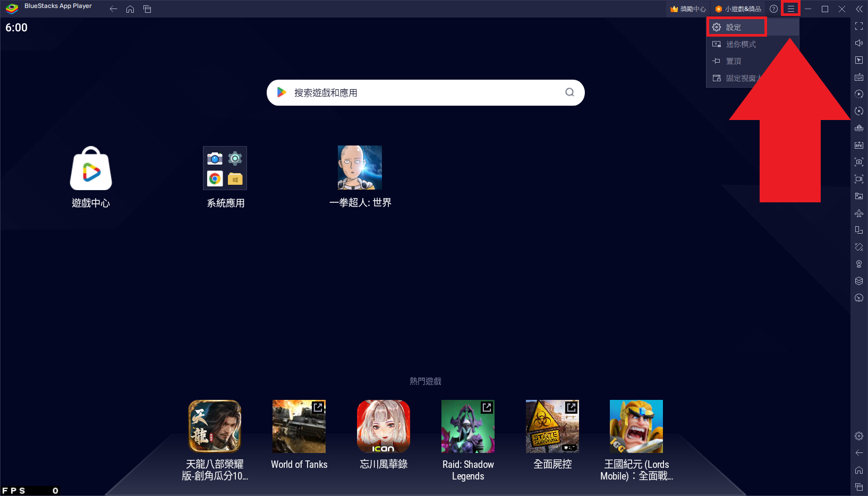Click Install APK icon

[859, 145]
